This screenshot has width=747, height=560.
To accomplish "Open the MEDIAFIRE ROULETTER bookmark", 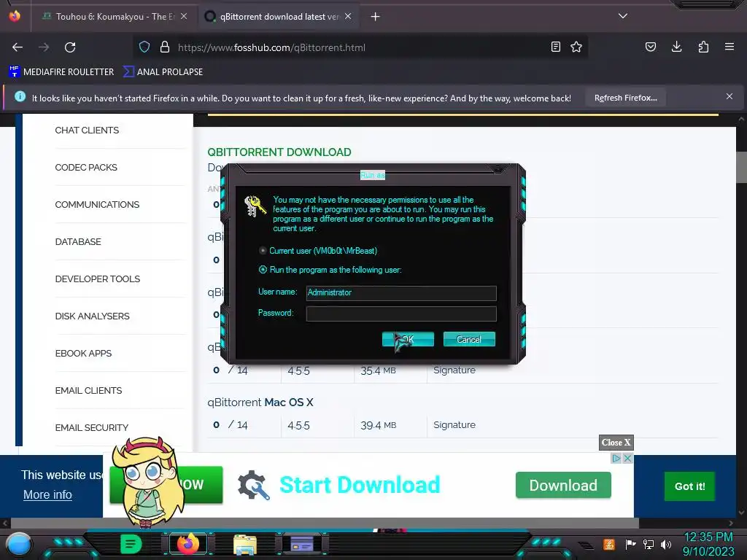I will click(61, 72).
